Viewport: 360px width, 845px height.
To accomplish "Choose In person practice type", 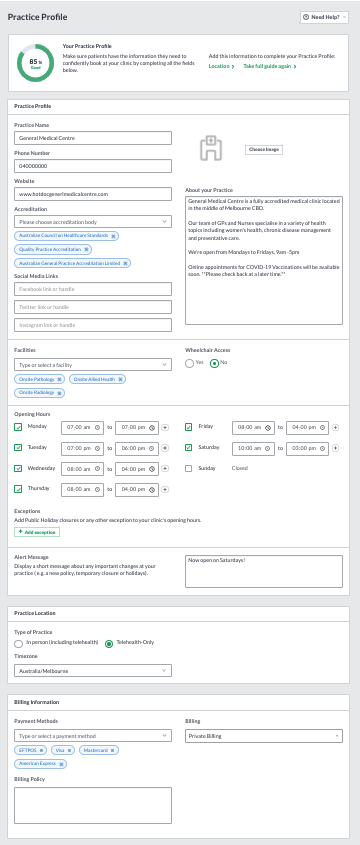I will 18,643.
